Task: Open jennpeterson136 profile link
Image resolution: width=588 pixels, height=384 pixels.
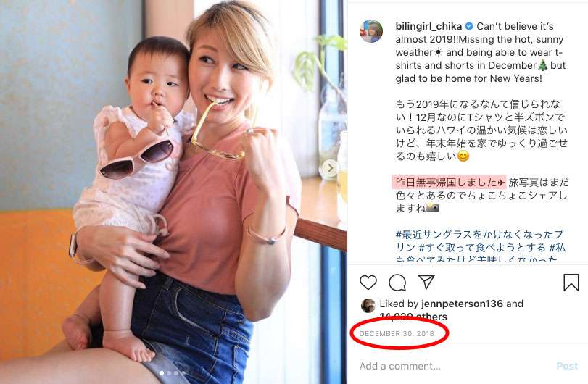Action: 462,304
